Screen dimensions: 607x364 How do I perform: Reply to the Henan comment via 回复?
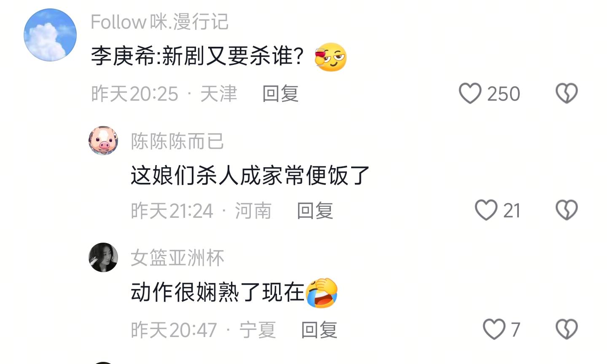[315, 210]
